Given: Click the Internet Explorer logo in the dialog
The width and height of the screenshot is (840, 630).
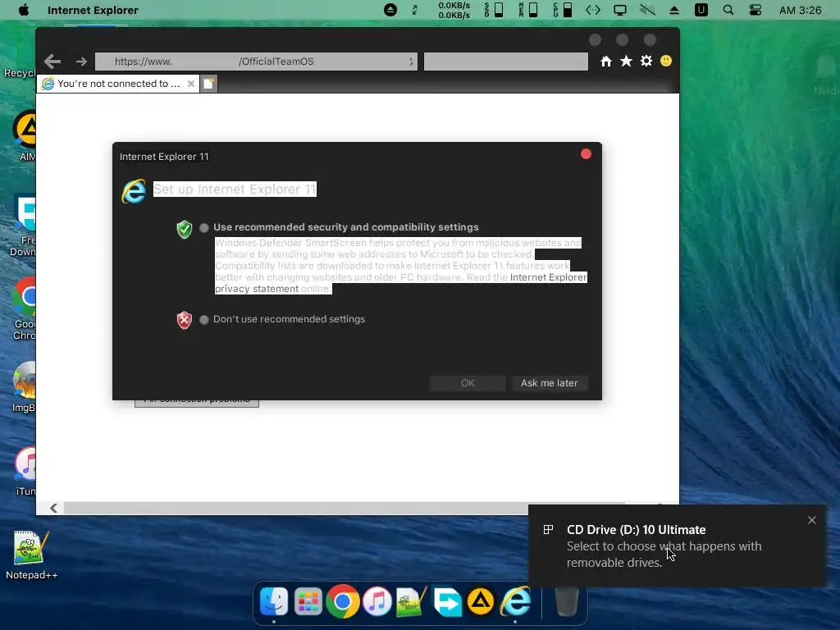Looking at the screenshot, I should tap(134, 191).
